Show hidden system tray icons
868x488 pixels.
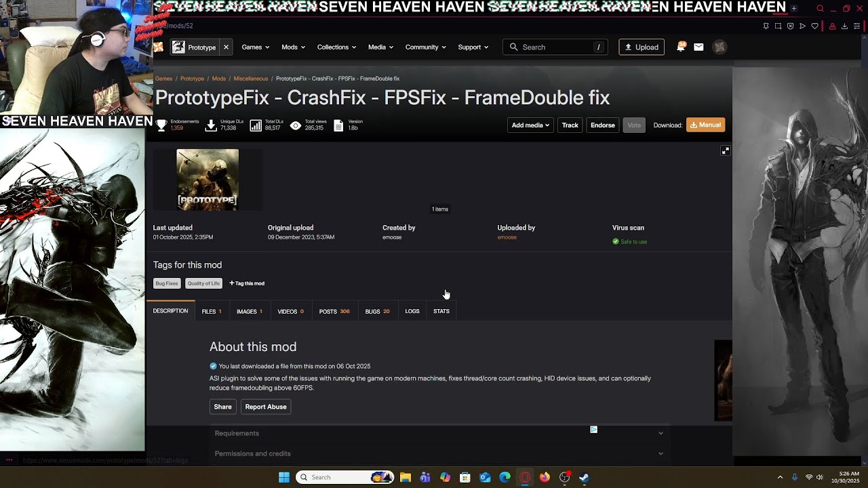point(780,477)
